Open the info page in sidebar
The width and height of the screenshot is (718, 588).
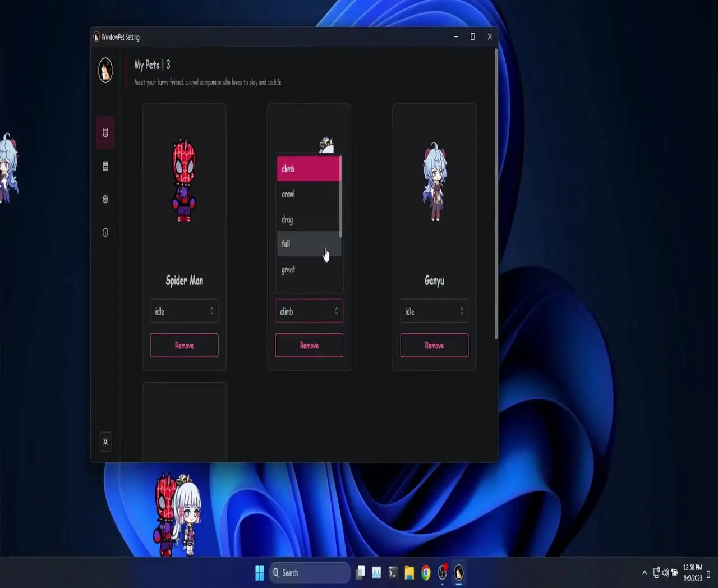point(105,232)
